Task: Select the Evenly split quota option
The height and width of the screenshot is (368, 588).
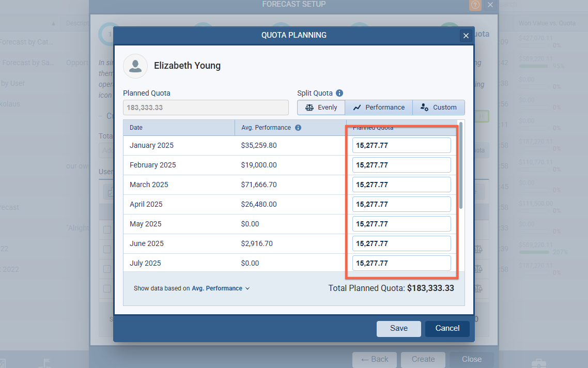Action: tap(321, 108)
